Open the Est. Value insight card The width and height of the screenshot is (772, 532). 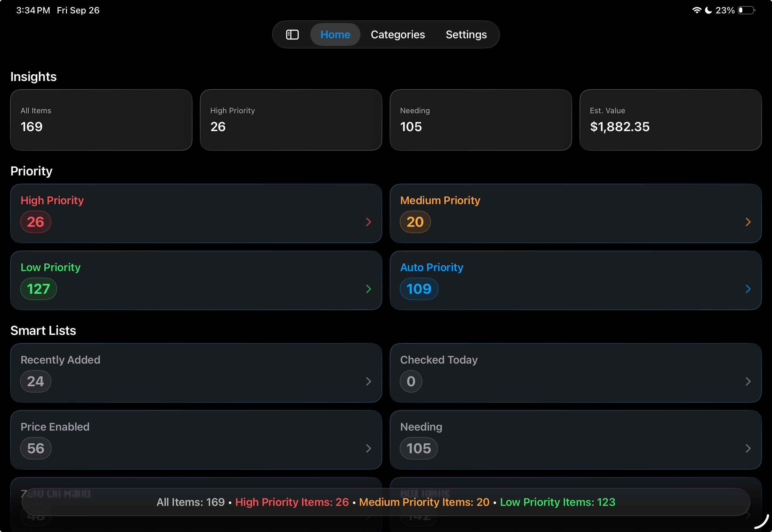(670, 120)
